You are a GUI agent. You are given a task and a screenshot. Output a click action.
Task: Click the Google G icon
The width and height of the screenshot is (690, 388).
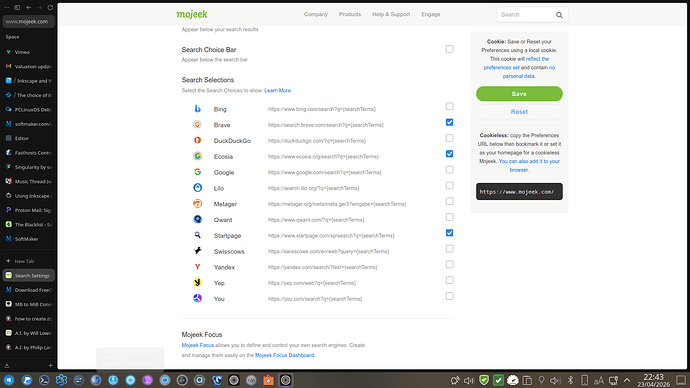click(x=198, y=172)
